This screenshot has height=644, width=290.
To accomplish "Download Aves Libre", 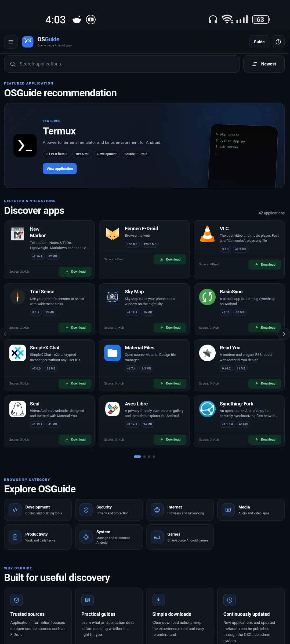I will point(170,440).
